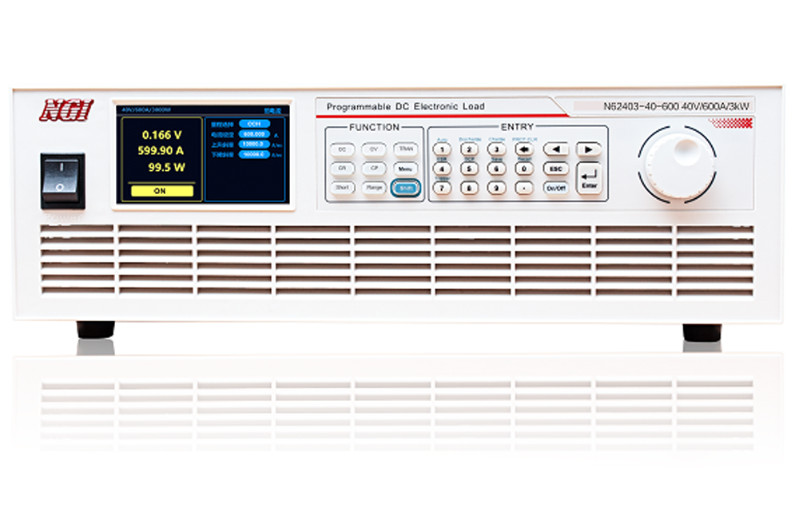Image resolution: width=799 pixels, height=532 pixels.
Task: Tap the decimal point key
Action: (x=524, y=188)
